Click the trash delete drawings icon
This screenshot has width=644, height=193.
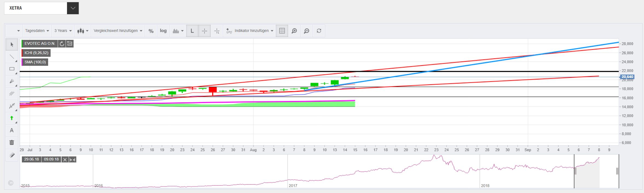coord(12,142)
